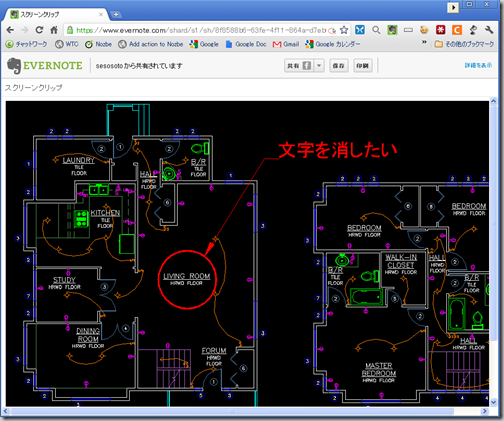Click the Chrome wrench settings icon
504x421 pixels.
click(x=489, y=30)
